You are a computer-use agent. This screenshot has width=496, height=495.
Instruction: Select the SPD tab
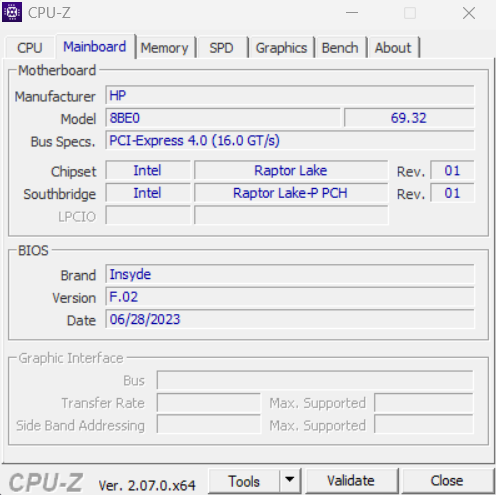(221, 48)
